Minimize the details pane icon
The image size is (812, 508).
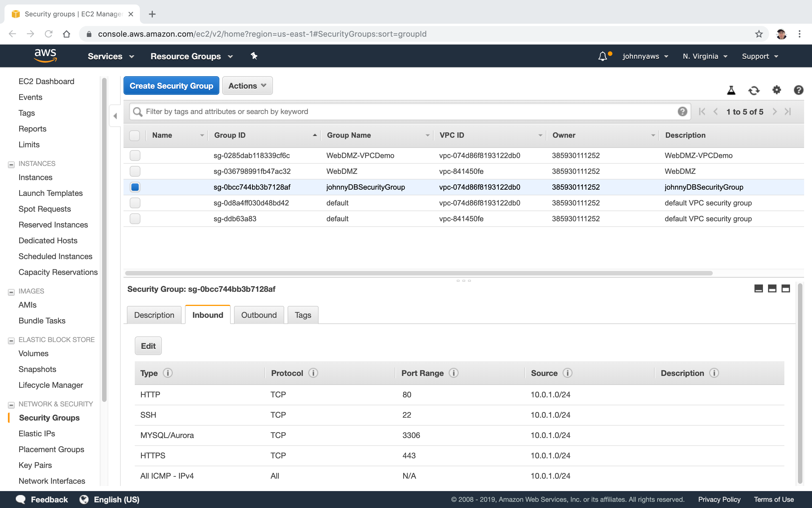pos(758,289)
